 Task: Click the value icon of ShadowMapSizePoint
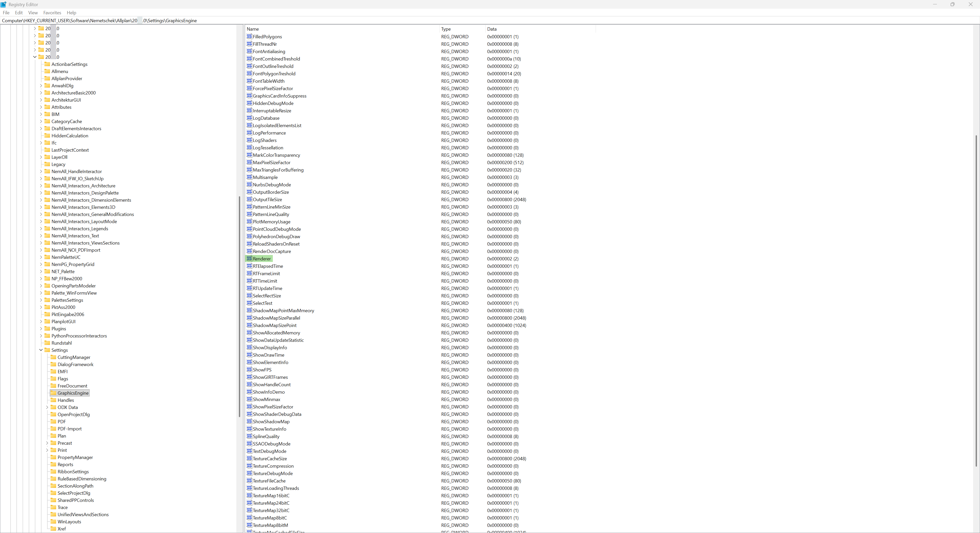(x=249, y=325)
